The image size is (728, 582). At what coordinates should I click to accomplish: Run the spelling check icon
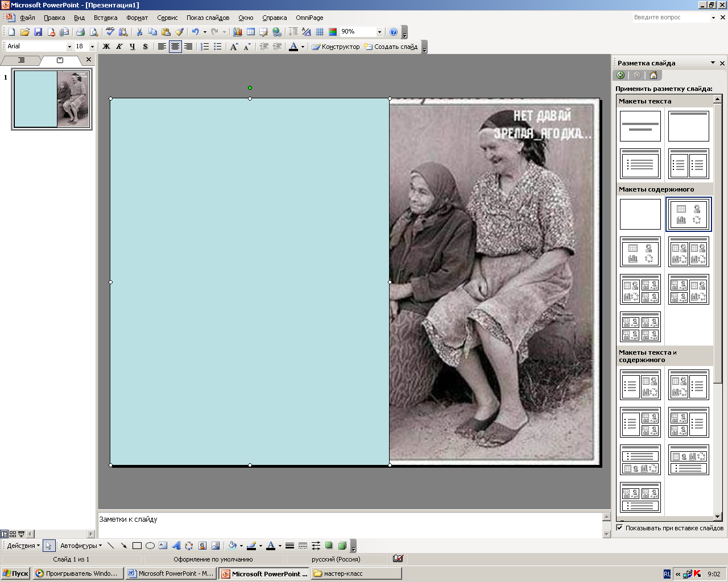click(110, 32)
